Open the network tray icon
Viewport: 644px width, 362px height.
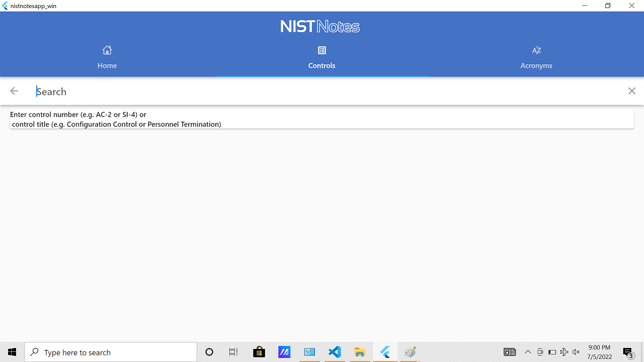(564, 352)
